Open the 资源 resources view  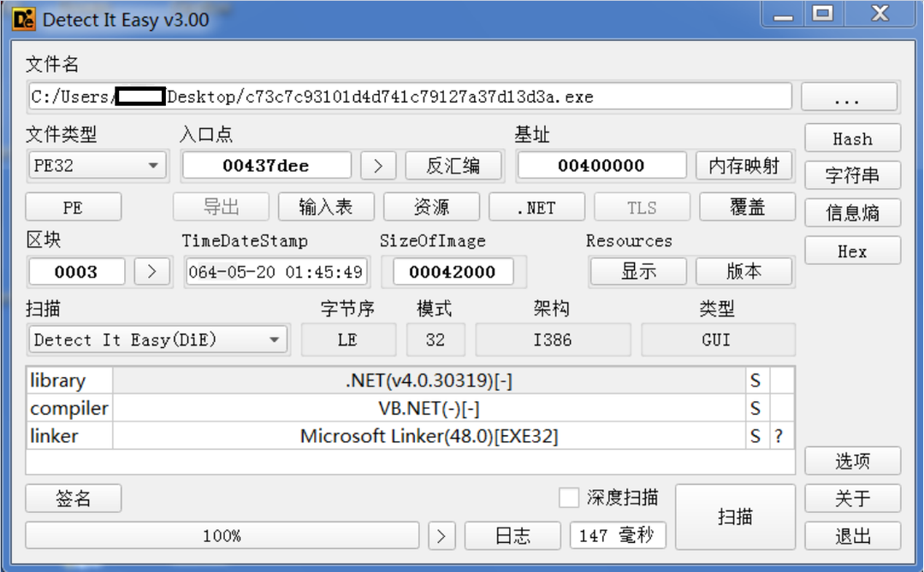point(431,208)
